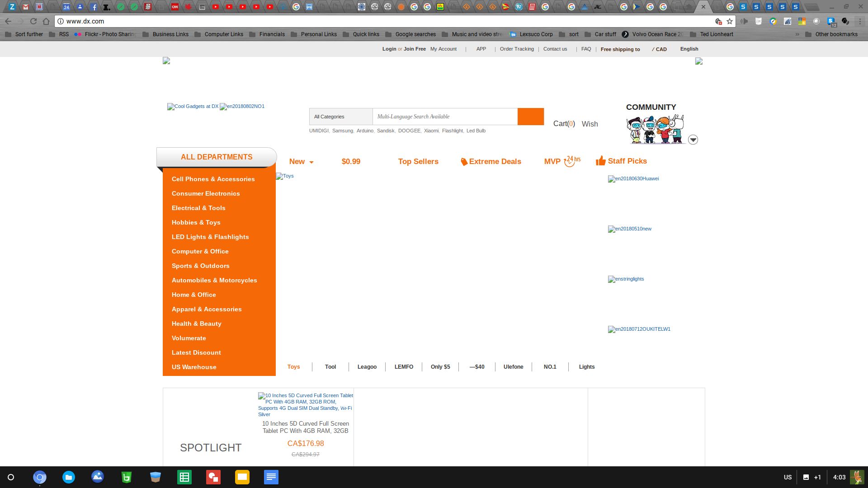868x488 pixels.
Task: Show hidden bookmarks with the chevron
Action: click(x=797, y=34)
